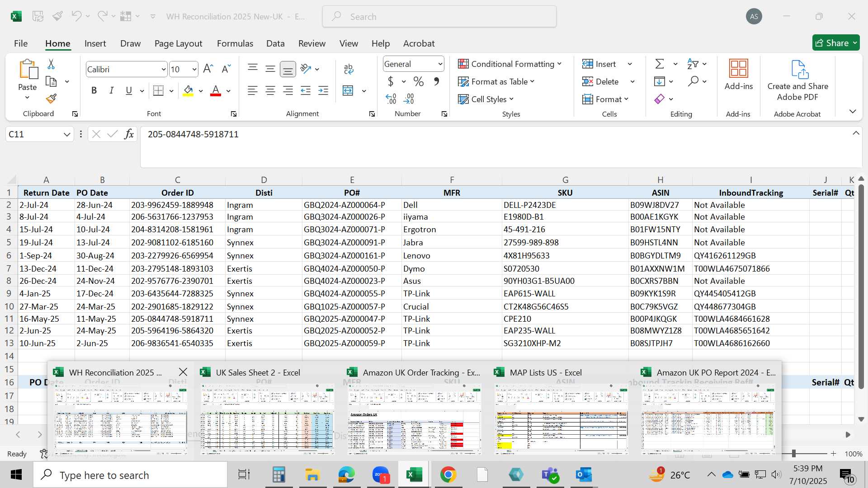This screenshot has width=868, height=488.
Task: Click Decrease Decimal icon
Action: click(409, 99)
